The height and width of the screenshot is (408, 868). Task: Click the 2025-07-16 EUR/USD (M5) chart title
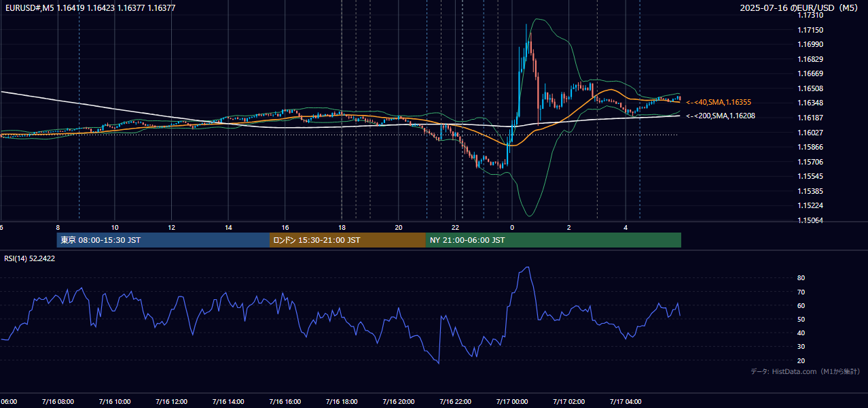pos(799,8)
